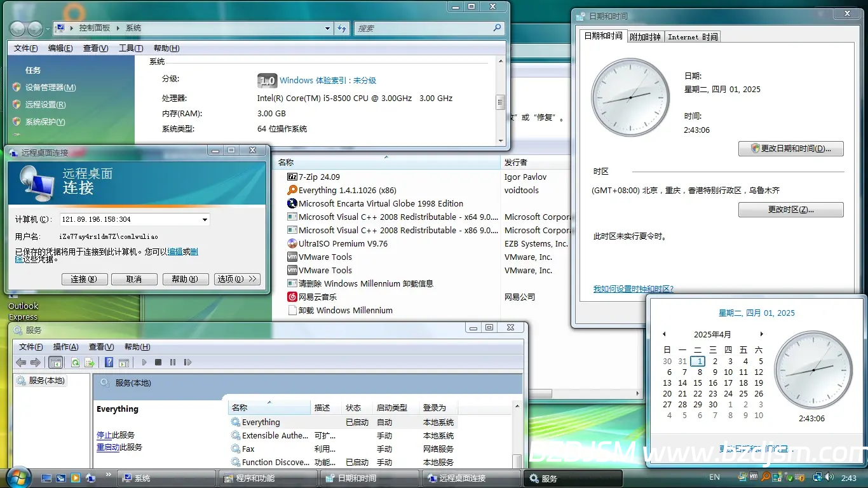Go to next month in calendar popup
868x488 pixels.
(x=761, y=334)
